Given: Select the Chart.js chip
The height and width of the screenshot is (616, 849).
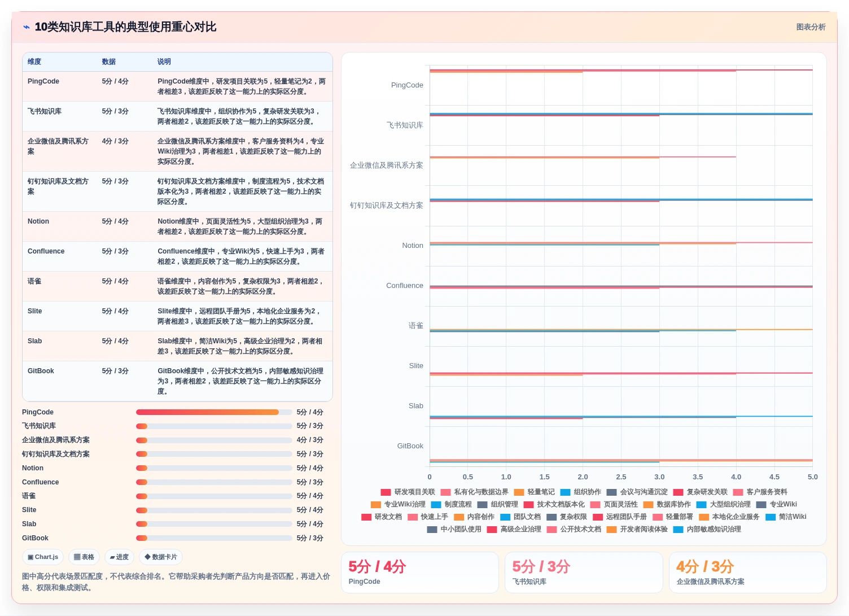Looking at the screenshot, I should click(x=43, y=557).
